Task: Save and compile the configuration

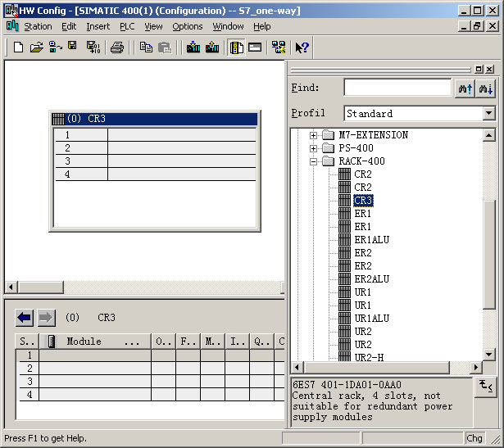Action: [x=93, y=48]
